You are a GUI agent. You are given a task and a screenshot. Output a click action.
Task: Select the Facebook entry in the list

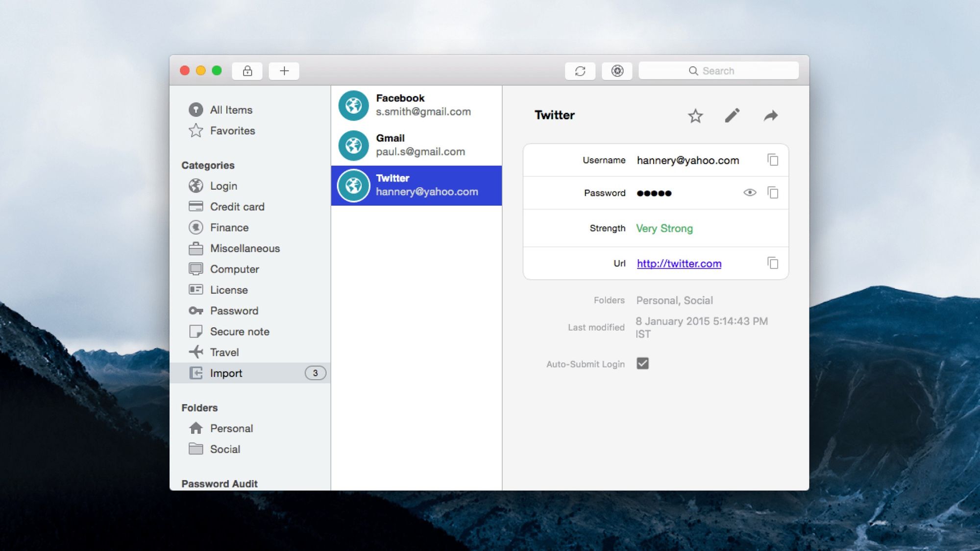tap(416, 105)
